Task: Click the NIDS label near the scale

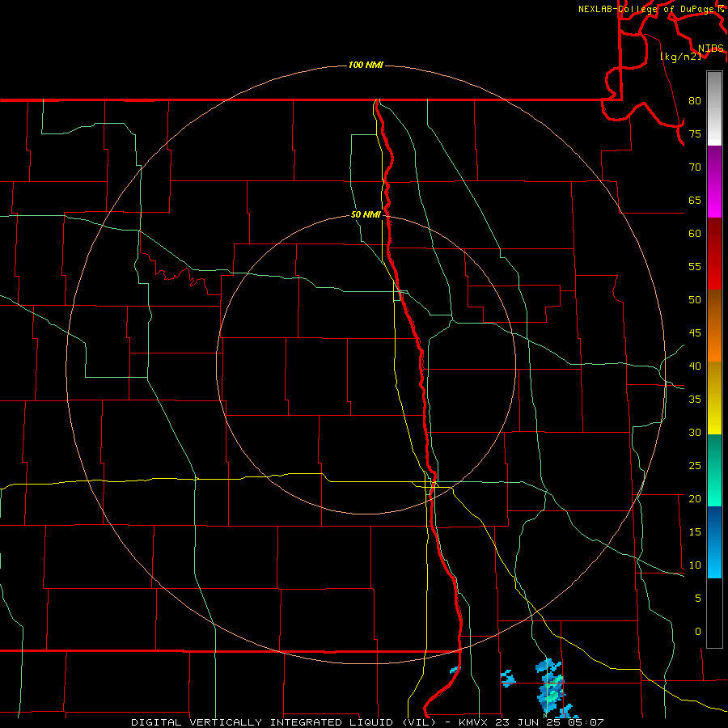Action: pyautogui.click(x=711, y=48)
